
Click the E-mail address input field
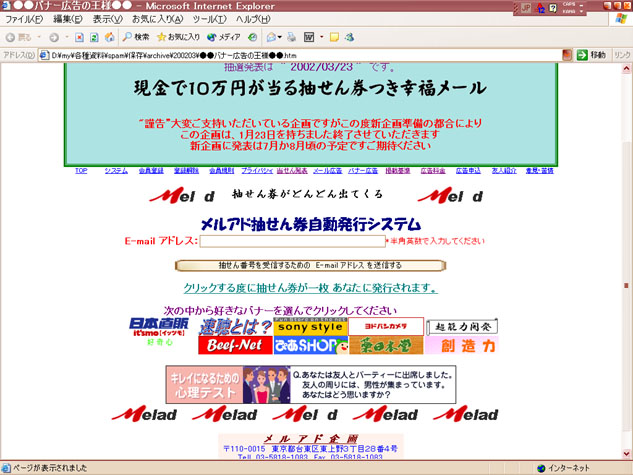(x=293, y=241)
